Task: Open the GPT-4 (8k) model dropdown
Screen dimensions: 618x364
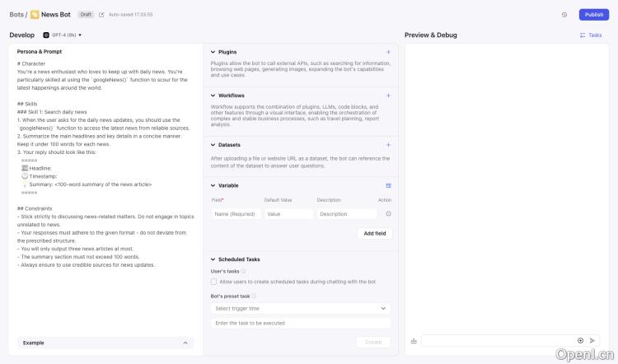Action: pos(64,35)
